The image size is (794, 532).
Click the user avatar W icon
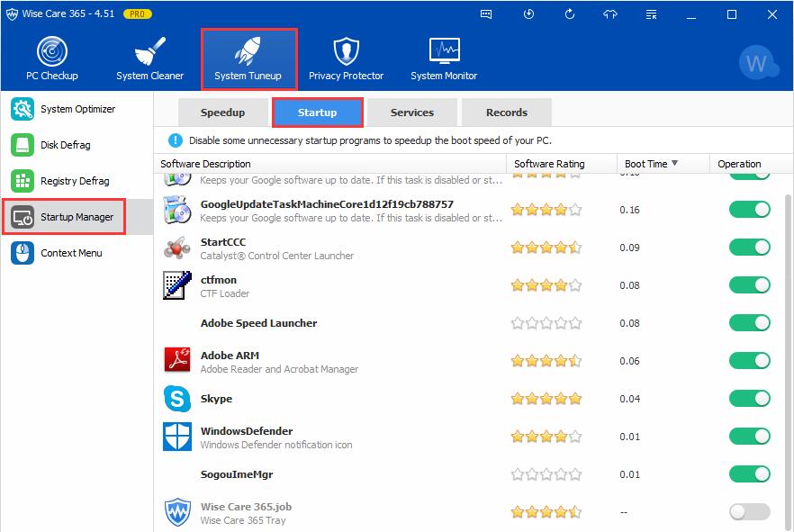757,63
